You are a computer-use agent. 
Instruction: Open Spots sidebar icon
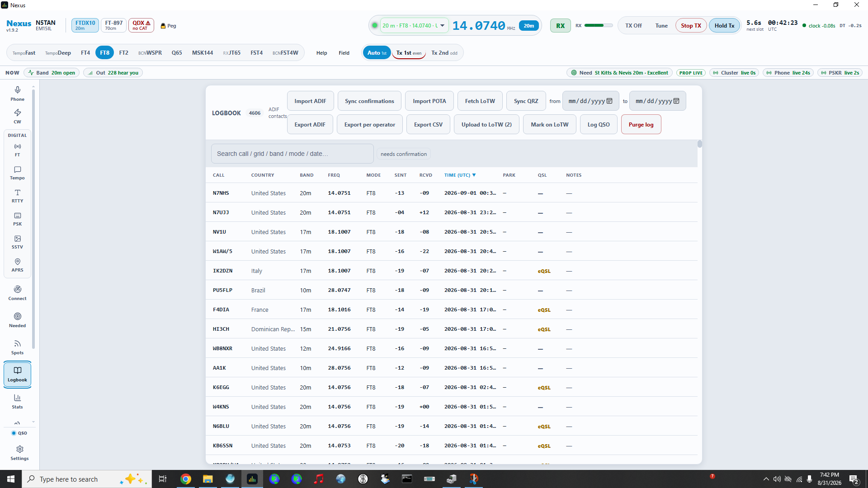[17, 347]
